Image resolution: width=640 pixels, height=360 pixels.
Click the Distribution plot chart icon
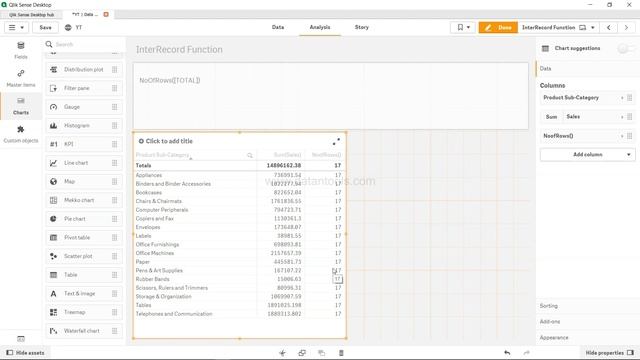53,70
